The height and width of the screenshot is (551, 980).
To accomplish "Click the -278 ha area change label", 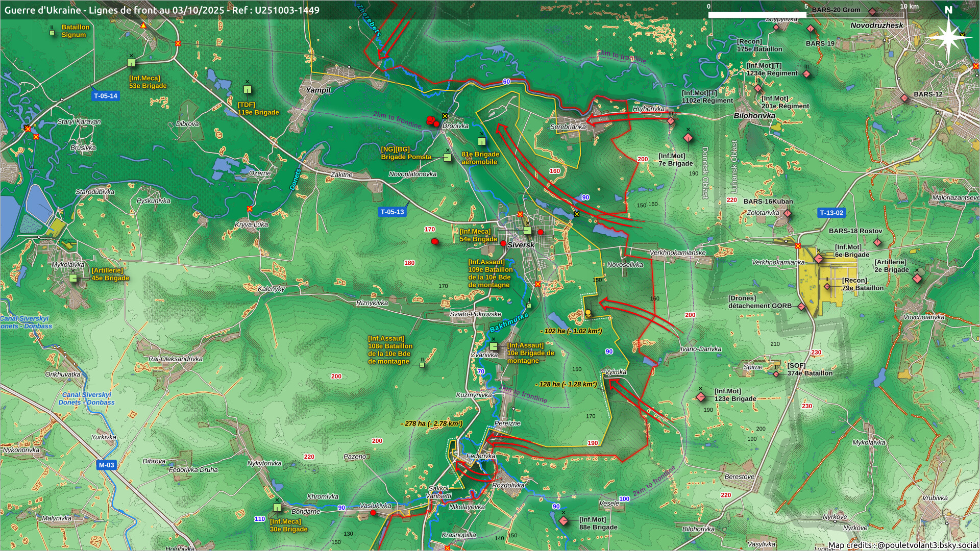I will (x=432, y=423).
